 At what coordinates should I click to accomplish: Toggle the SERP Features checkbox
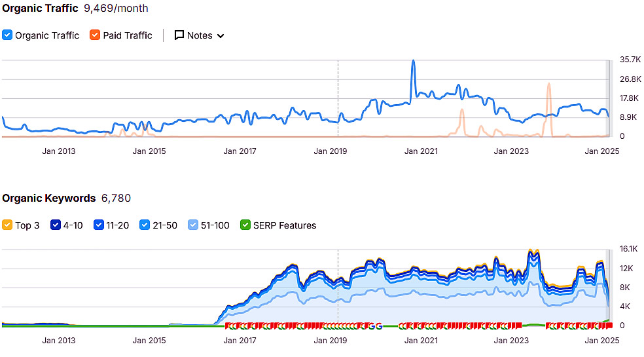245,225
